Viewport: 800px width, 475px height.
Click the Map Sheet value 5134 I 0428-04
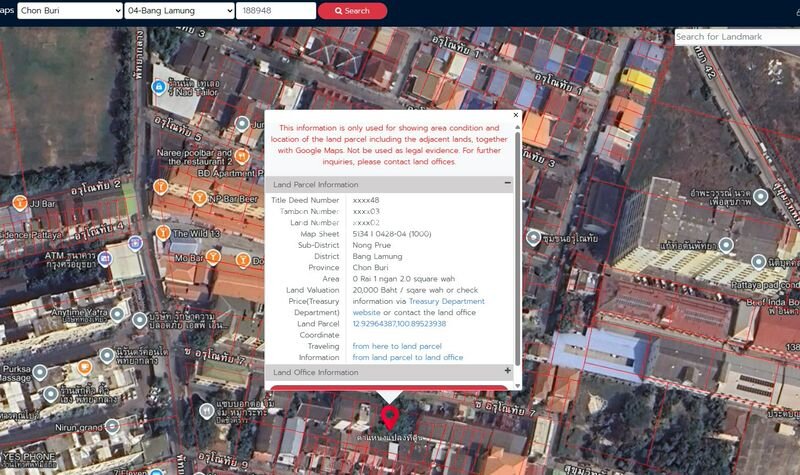[392, 234]
